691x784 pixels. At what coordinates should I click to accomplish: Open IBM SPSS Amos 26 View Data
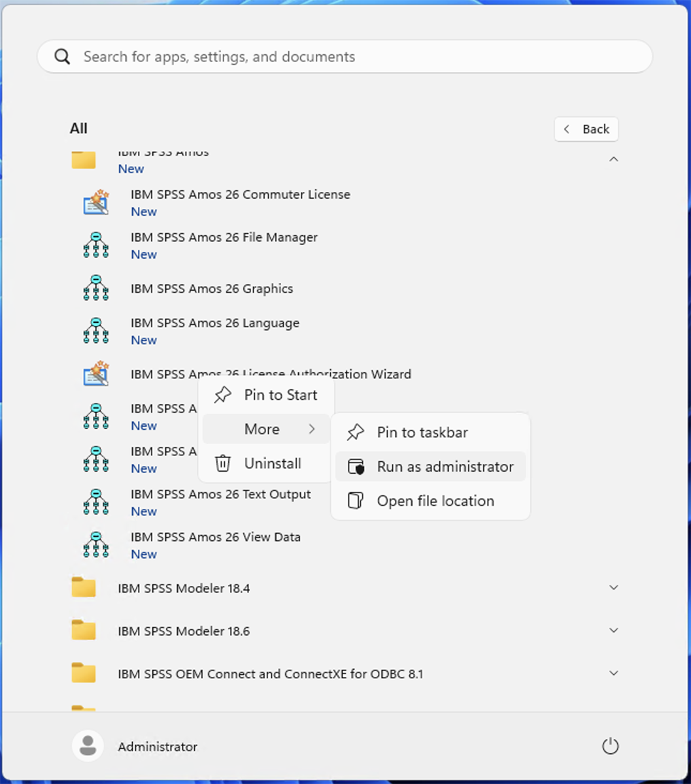point(216,536)
